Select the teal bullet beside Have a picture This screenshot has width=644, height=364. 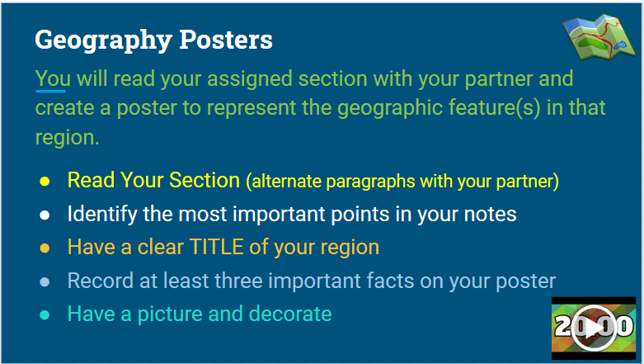45,315
